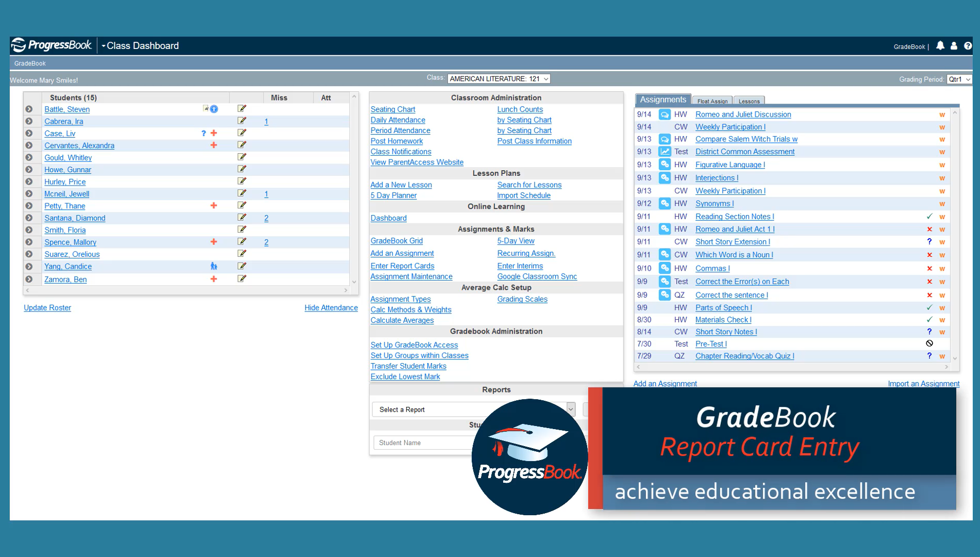Click Import an Assignment link
This screenshot has width=980, height=557.
coord(923,383)
